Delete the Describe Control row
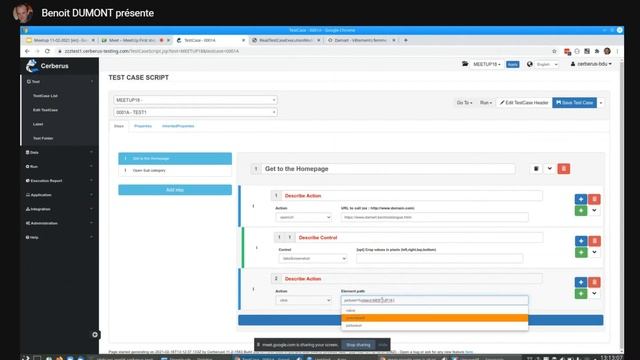This screenshot has height=360, width=640. coord(594,241)
